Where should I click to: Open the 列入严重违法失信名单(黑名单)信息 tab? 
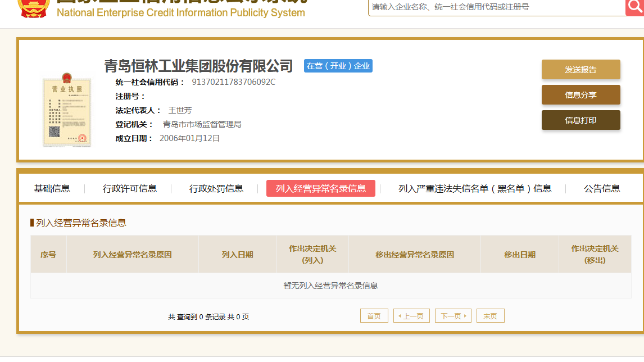point(475,189)
